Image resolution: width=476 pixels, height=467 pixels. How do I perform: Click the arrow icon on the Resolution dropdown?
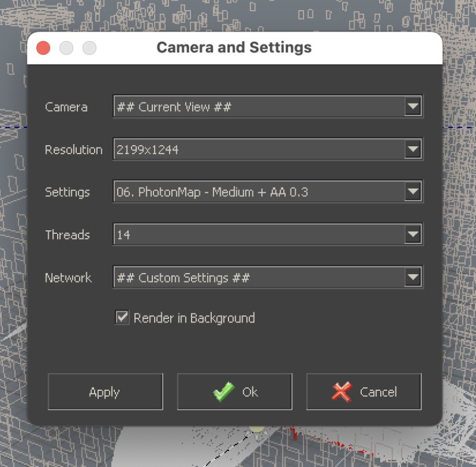[x=412, y=150]
